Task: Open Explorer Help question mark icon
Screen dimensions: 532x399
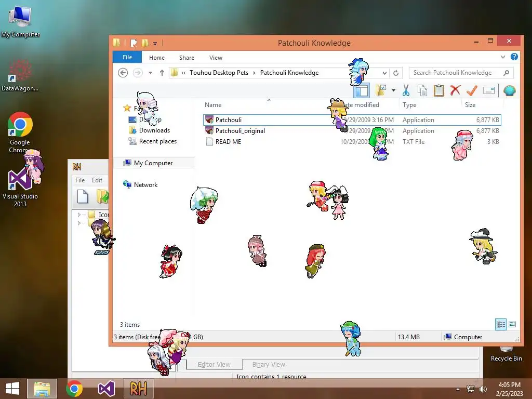Action: [x=514, y=57]
